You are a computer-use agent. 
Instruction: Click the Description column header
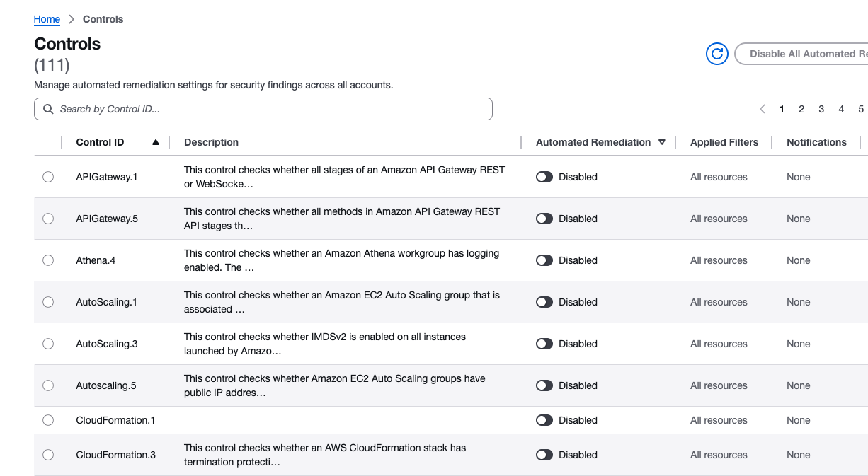click(x=211, y=142)
